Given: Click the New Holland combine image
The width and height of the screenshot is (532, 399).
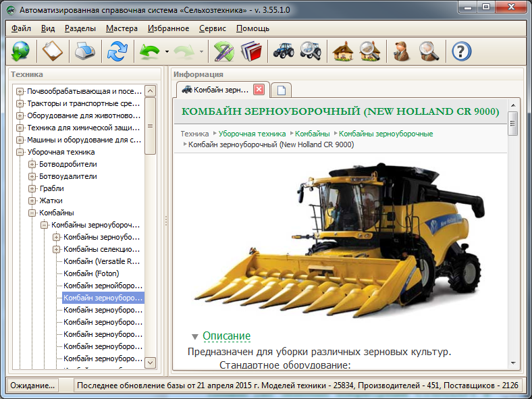Looking at the screenshot, I should click(x=340, y=241).
